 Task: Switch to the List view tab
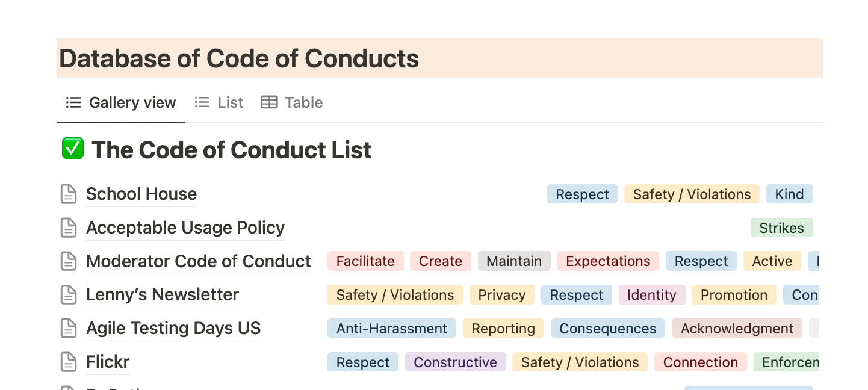click(219, 103)
